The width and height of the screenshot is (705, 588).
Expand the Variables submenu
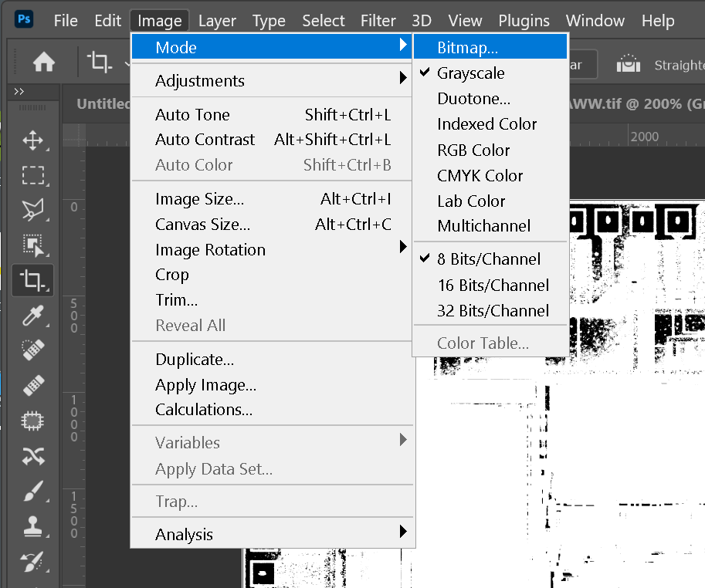pyautogui.click(x=272, y=443)
